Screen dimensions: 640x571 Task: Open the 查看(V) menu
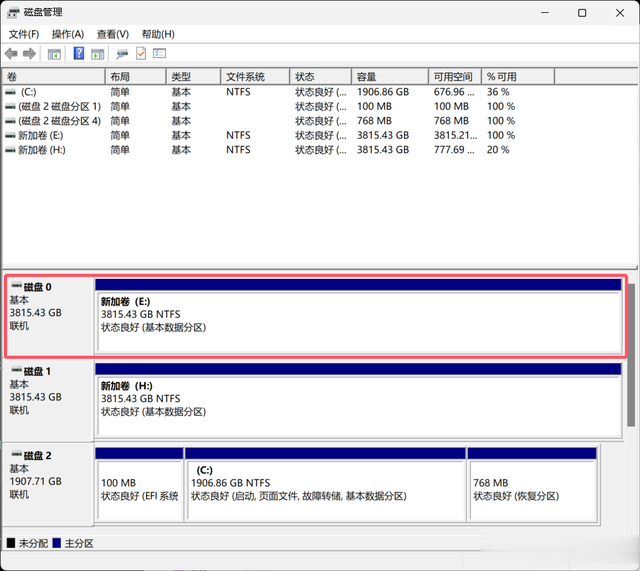[x=113, y=34]
